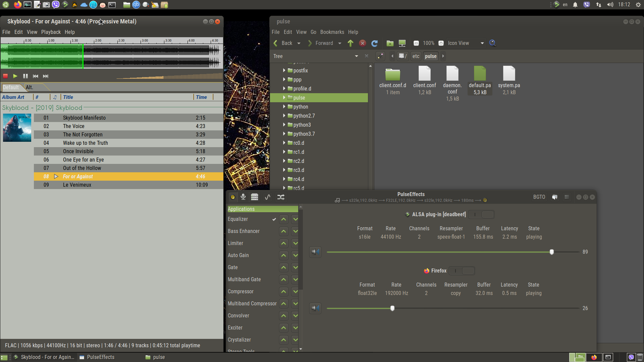The image size is (644, 362).
Task: Reload the pulse folder view
Action: click(375, 43)
